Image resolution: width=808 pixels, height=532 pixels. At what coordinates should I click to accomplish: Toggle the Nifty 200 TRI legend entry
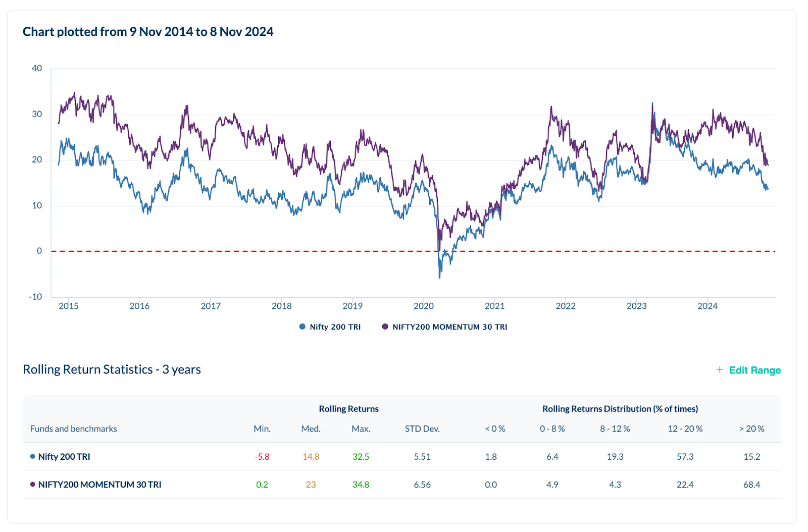pyautogui.click(x=330, y=327)
